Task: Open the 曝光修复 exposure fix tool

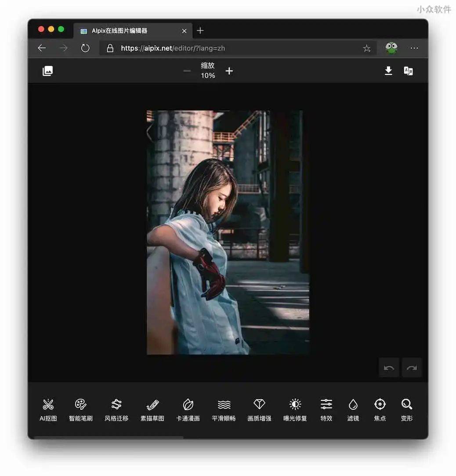Action: point(295,410)
